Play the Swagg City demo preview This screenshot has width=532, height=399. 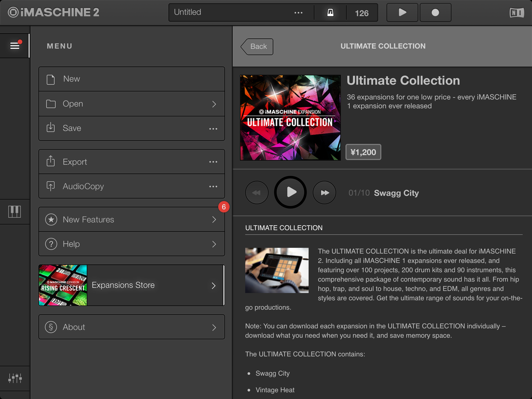click(x=290, y=192)
